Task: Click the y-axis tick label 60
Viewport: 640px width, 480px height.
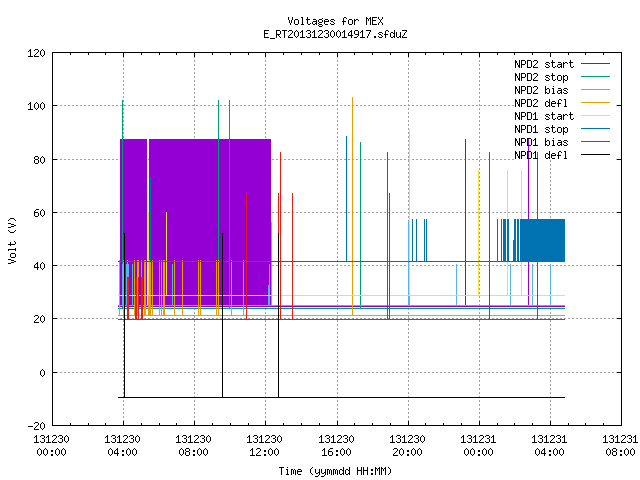Action: coord(40,213)
